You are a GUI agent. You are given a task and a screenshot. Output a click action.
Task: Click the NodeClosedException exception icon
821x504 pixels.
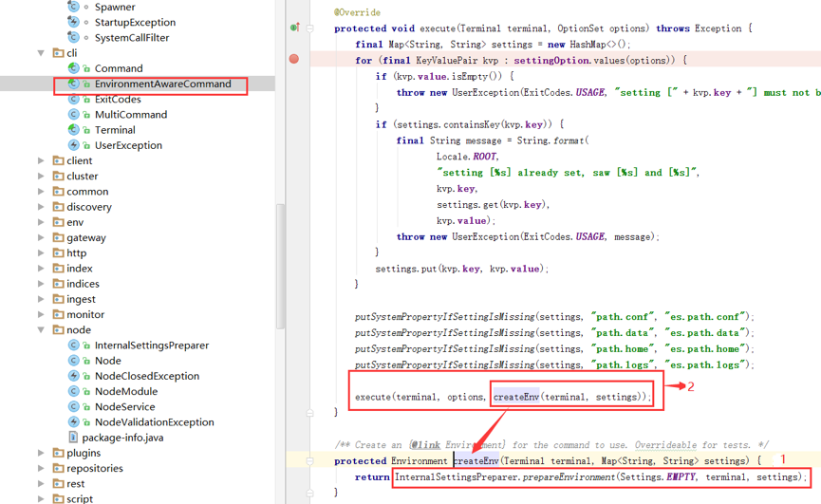(73, 376)
